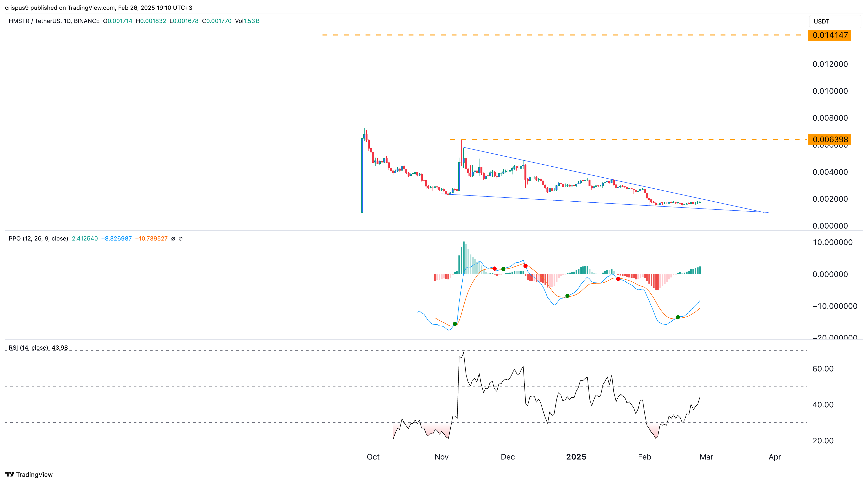This screenshot has height=483, width=868.
Task: Click the first ∅ symbol in PPO legend
Action: tap(173, 239)
